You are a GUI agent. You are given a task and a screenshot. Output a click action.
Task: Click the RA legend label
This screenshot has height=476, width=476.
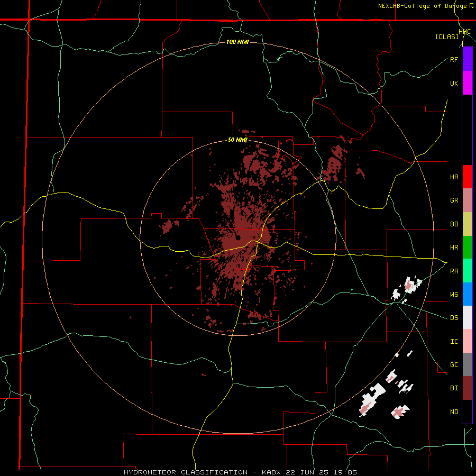454,271
